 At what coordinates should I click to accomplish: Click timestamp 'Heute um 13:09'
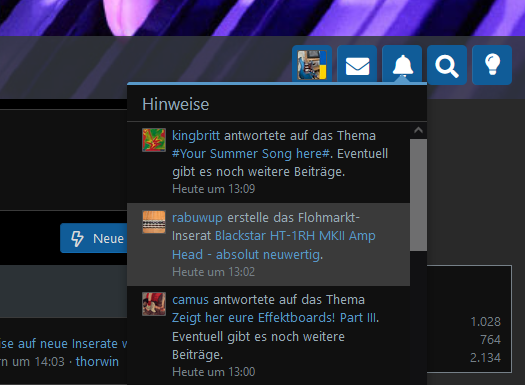214,189
